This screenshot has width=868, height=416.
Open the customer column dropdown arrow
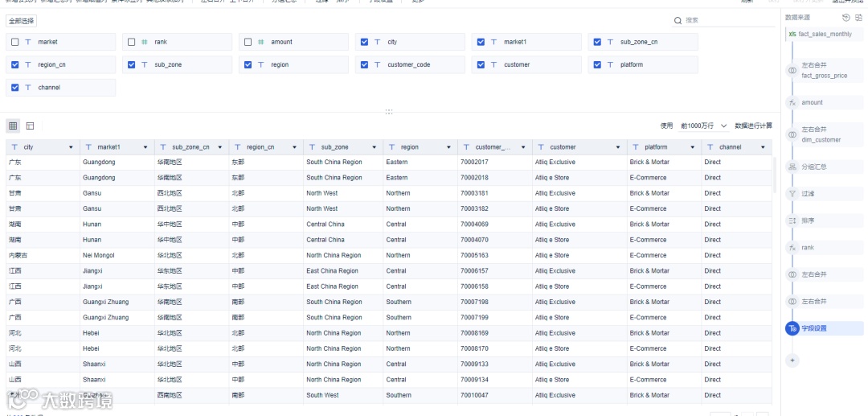pos(618,147)
